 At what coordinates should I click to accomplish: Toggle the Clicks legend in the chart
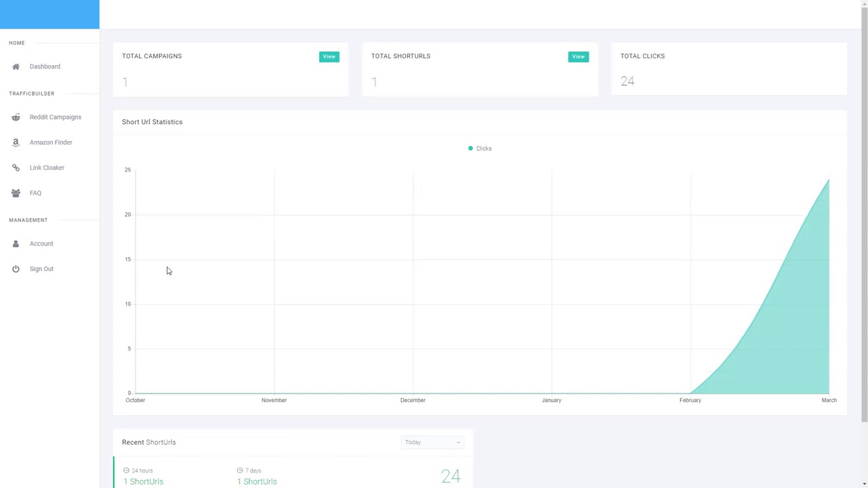point(479,148)
